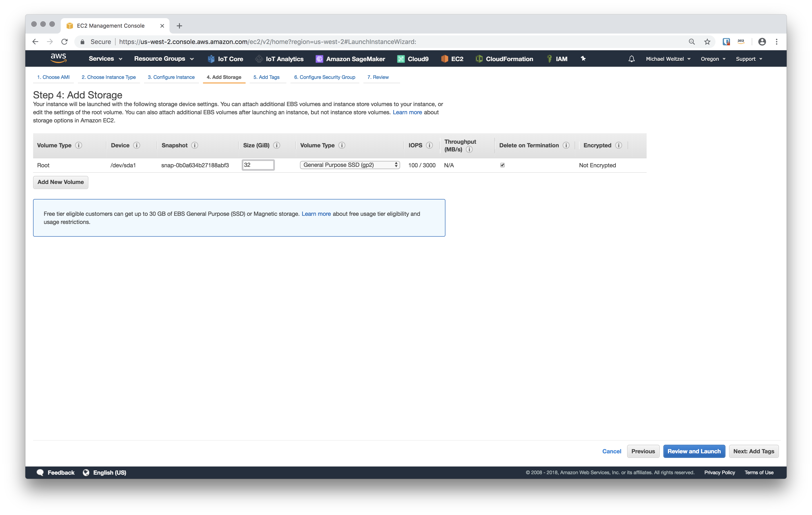Open the Michael Weitzel account menu
The width and height of the screenshot is (812, 515).
(668, 59)
